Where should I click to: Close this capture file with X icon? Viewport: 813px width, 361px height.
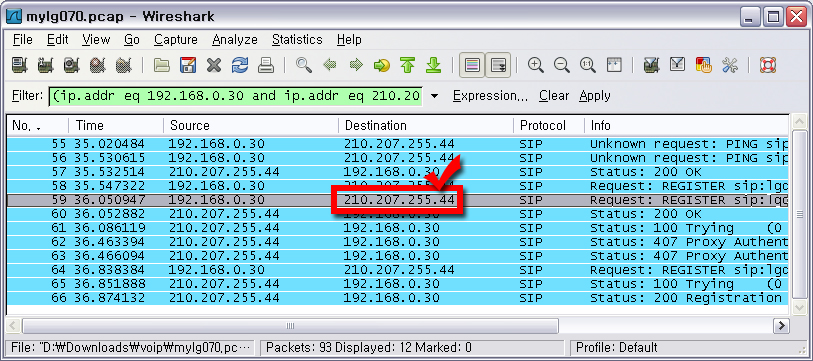tap(214, 65)
